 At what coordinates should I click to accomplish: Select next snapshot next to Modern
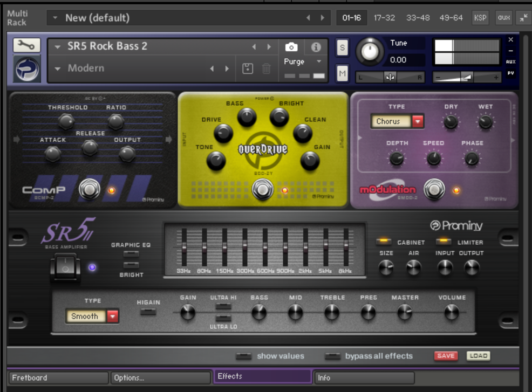[227, 68]
